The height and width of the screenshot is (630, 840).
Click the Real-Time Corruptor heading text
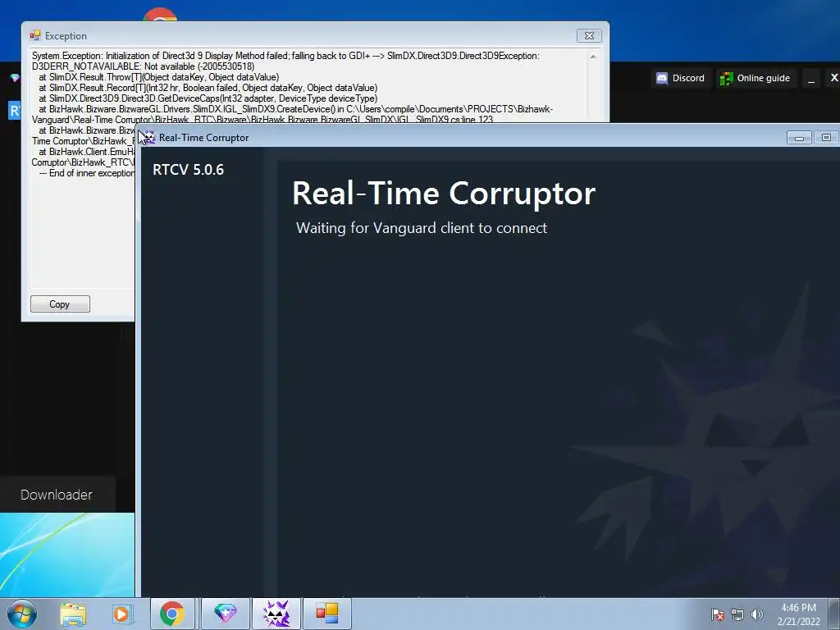(x=444, y=193)
